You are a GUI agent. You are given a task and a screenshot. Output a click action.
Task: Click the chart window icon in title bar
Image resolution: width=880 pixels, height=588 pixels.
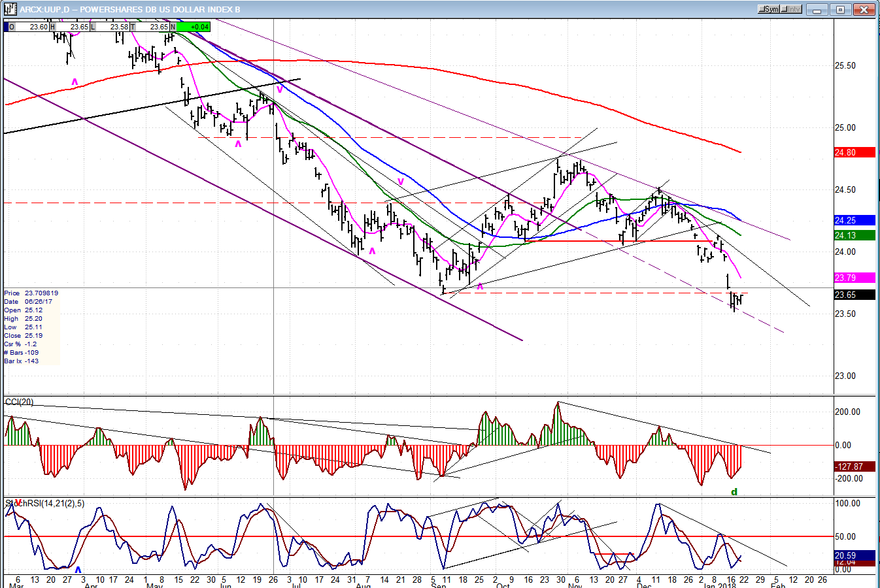pos(10,9)
